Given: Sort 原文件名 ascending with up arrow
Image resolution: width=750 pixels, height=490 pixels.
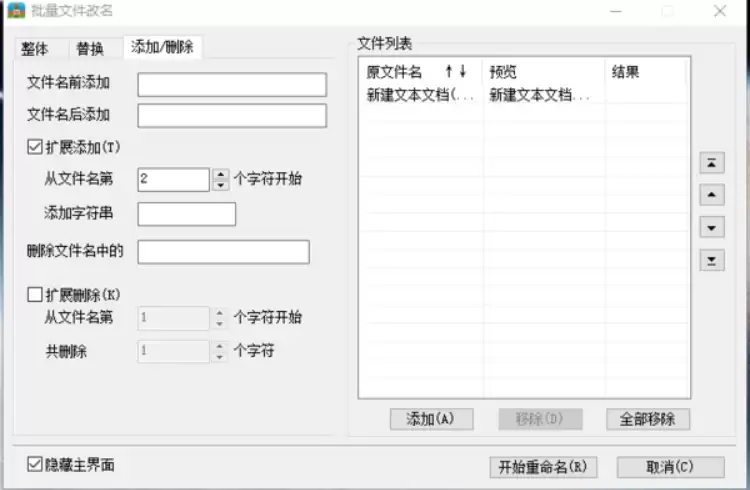Looking at the screenshot, I should tap(449, 72).
